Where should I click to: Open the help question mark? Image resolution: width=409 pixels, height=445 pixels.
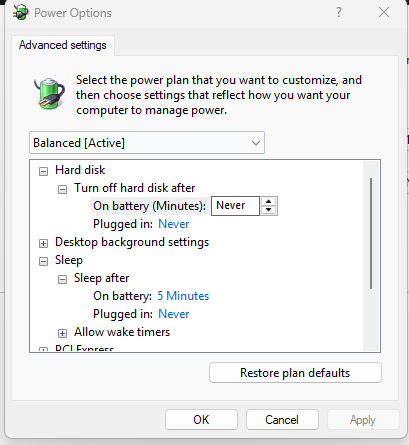(x=339, y=13)
